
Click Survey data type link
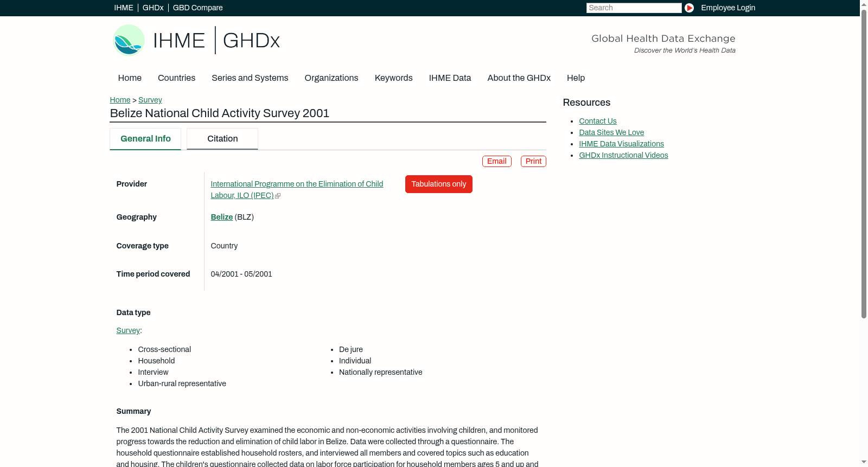tap(128, 330)
